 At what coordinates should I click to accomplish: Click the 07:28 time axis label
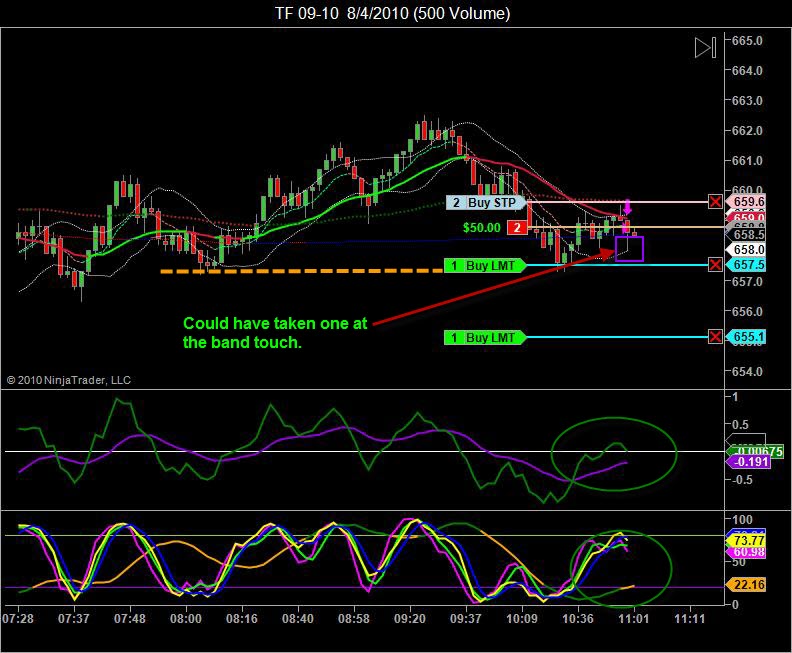pyautogui.click(x=18, y=619)
